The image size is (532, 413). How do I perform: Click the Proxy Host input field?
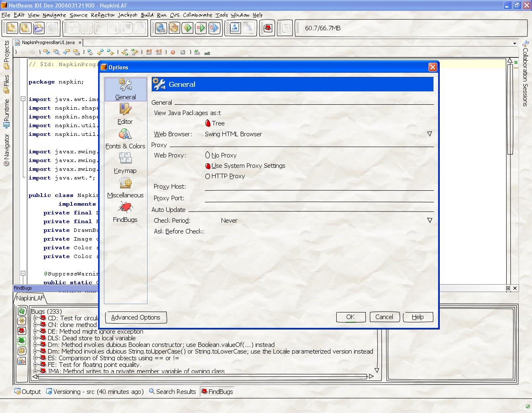coord(319,186)
